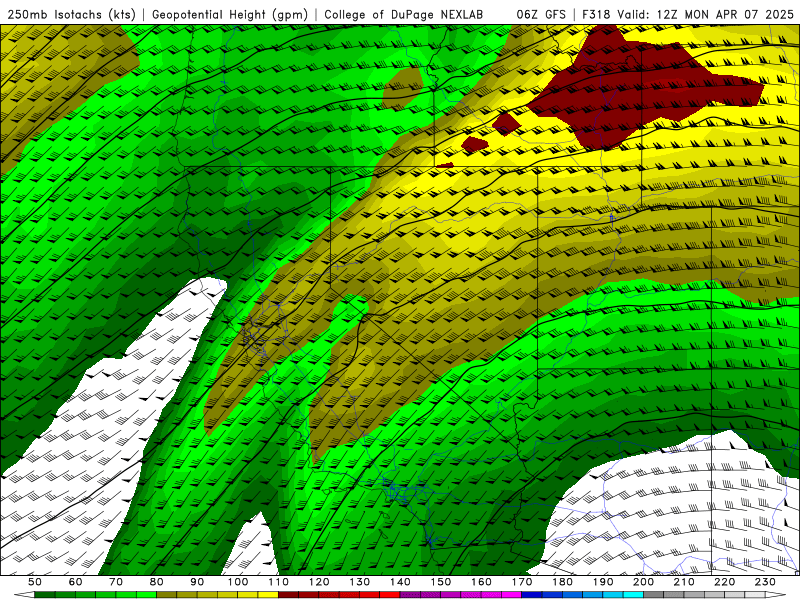Select the 110 value on the color scale

pyautogui.click(x=279, y=582)
